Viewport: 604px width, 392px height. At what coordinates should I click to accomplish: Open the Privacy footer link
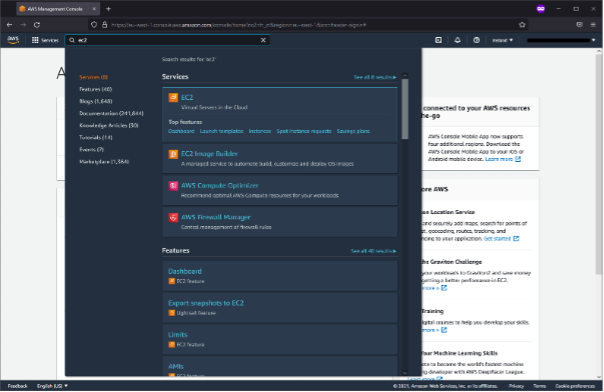tap(516, 386)
